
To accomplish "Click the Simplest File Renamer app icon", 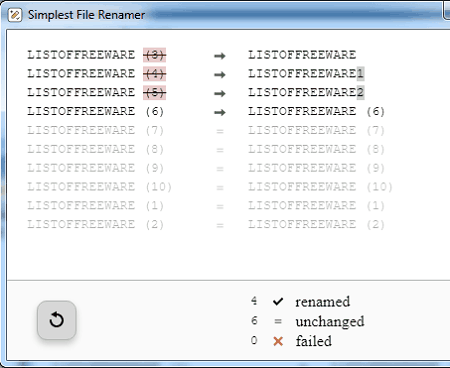I will (x=15, y=15).
